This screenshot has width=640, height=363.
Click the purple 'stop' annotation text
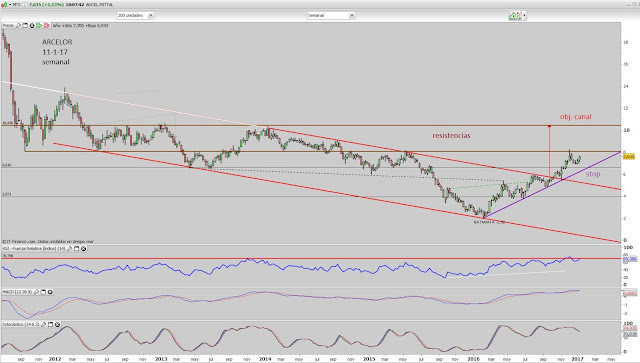click(x=593, y=174)
